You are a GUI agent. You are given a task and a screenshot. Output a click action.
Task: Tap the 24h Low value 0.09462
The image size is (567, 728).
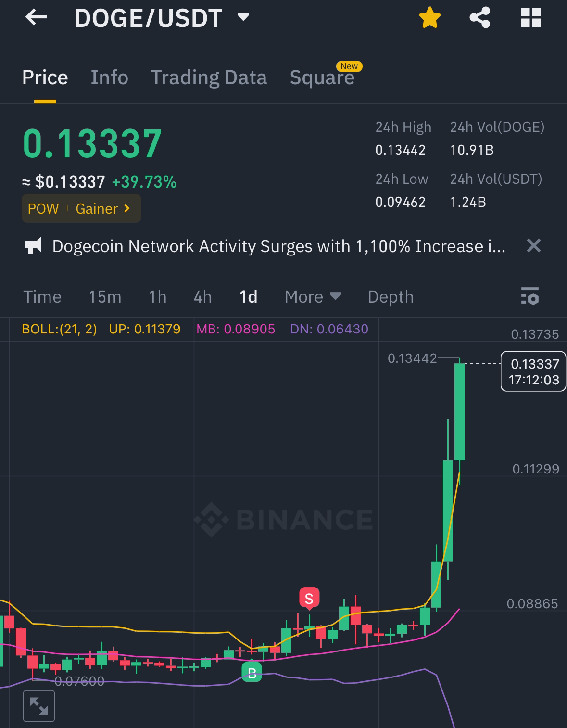(400, 202)
